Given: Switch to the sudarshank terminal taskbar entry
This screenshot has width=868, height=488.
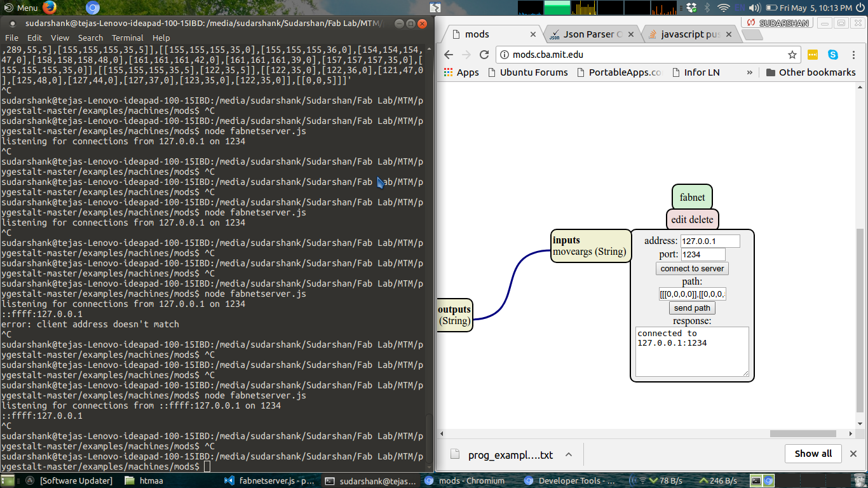Looking at the screenshot, I should [370, 481].
